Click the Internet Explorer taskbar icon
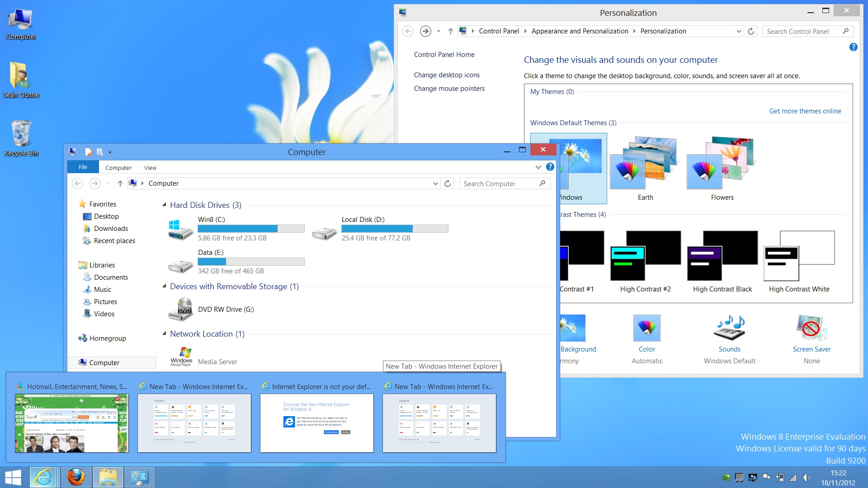Viewport: 868px width, 488px height. click(44, 477)
